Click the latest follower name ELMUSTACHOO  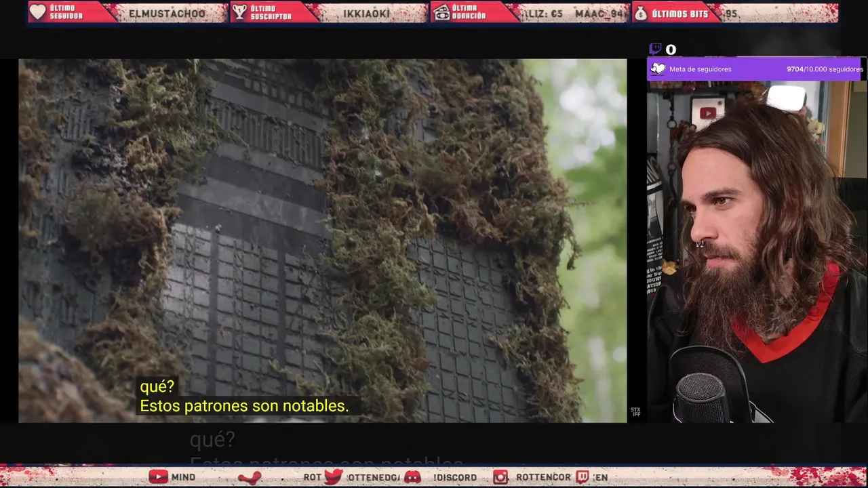point(167,14)
